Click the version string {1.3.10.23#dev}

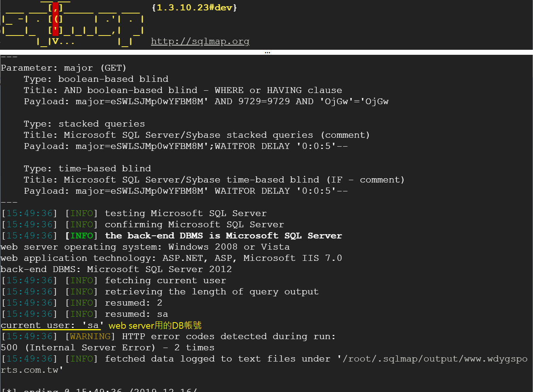pyautogui.click(x=194, y=8)
